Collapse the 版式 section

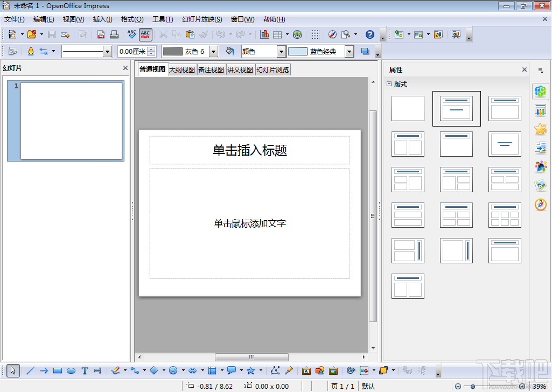(x=389, y=84)
